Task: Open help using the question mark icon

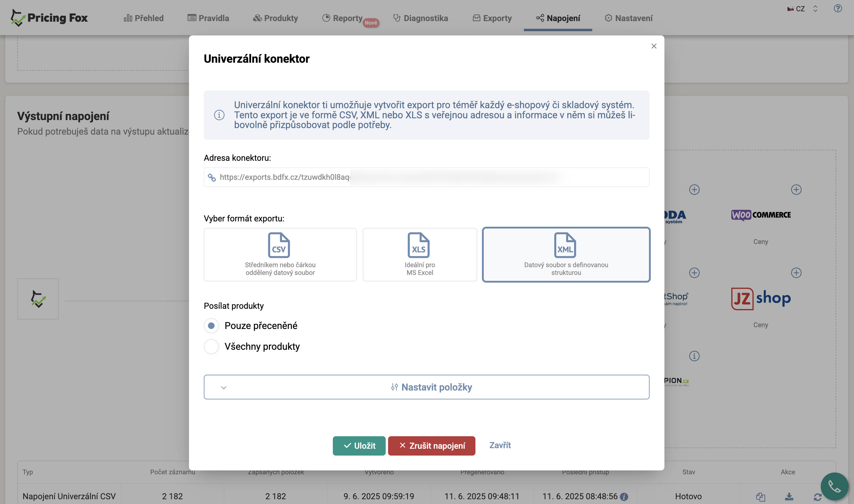Action: [x=838, y=9]
